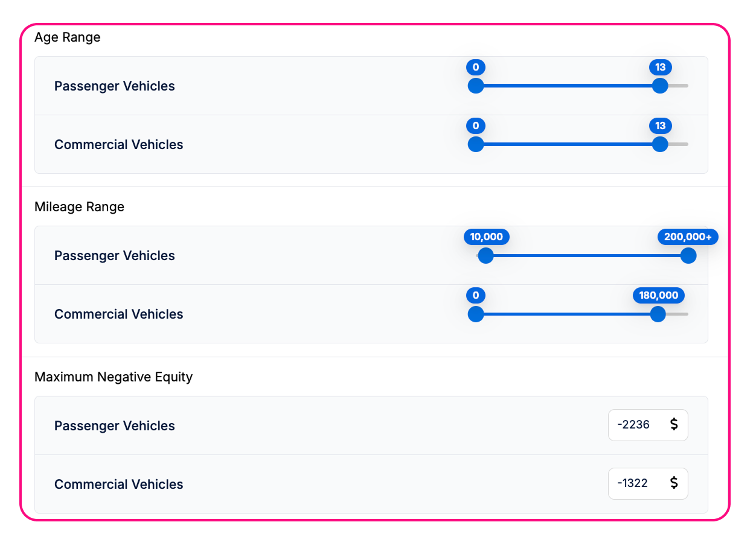Focus the Commercial Vehicles negative equity input showing -1322
The width and height of the screenshot is (756, 554).
[x=633, y=483]
